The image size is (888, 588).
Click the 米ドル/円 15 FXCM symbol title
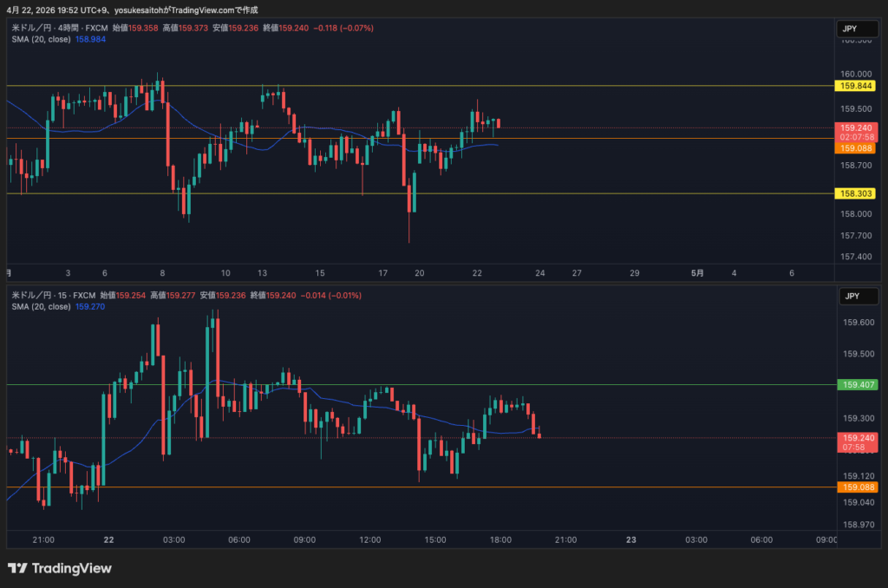click(x=52, y=296)
